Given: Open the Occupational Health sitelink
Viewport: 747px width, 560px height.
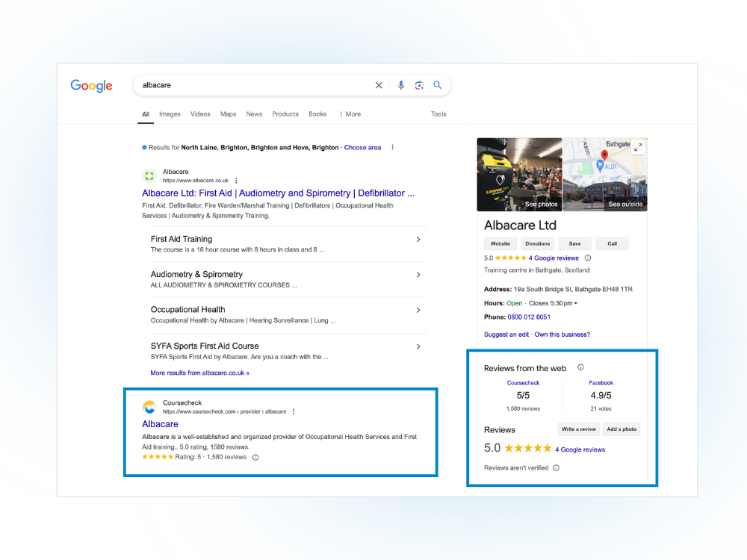Looking at the screenshot, I should 187,310.
